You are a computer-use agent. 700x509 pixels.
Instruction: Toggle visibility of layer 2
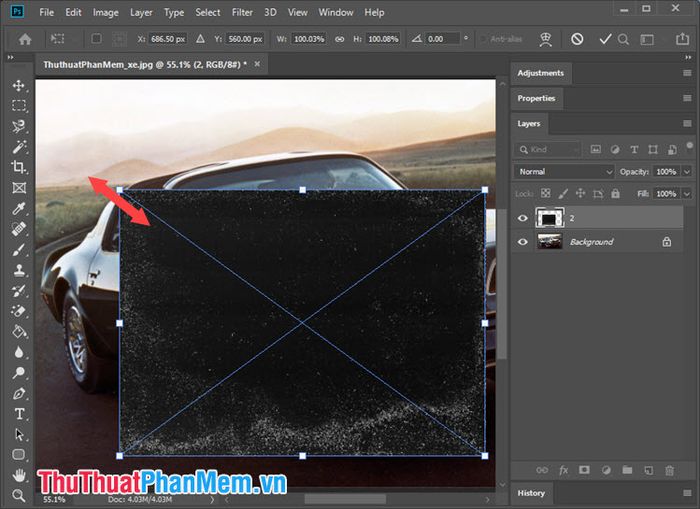[x=523, y=218]
